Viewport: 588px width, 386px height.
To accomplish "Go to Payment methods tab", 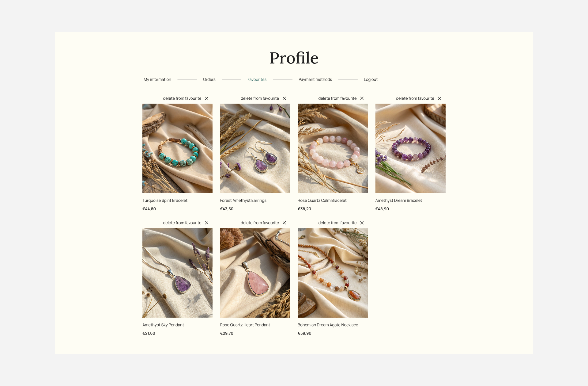I will (315, 79).
